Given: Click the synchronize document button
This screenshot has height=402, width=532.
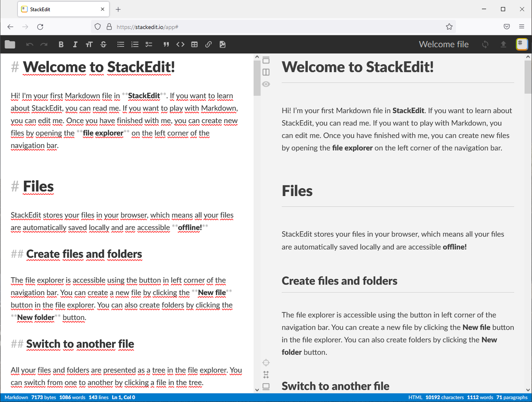Looking at the screenshot, I should pyautogui.click(x=485, y=44).
